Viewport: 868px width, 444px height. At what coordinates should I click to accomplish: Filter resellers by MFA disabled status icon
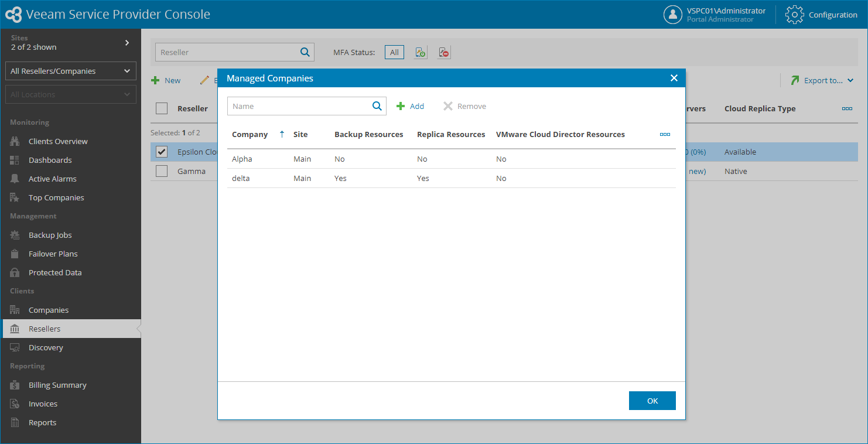pos(444,53)
